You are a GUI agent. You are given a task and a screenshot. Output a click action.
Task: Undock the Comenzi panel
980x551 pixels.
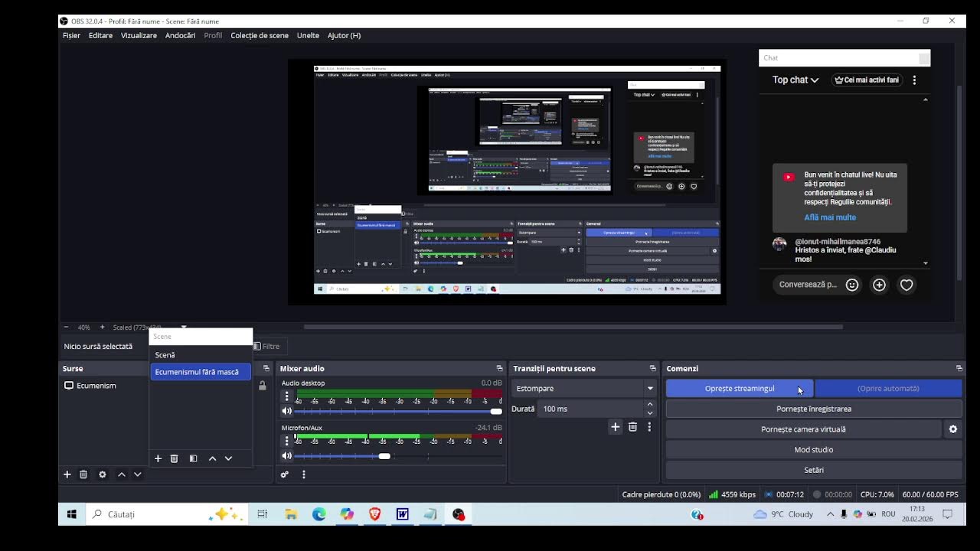point(959,369)
